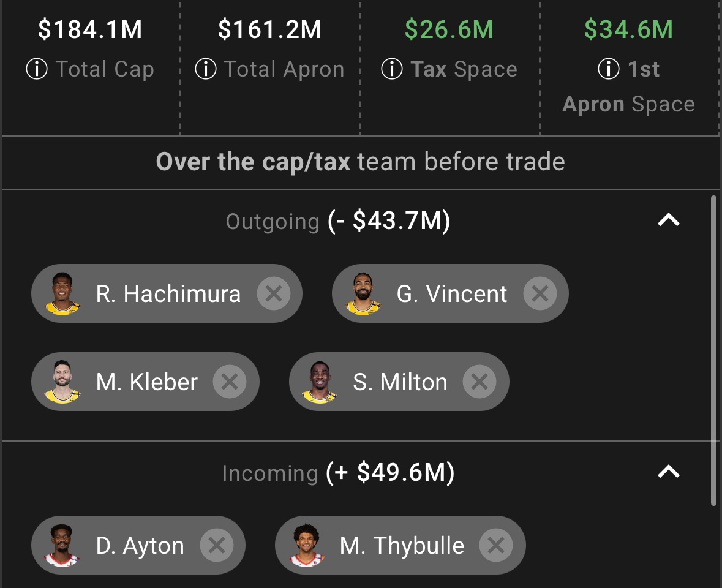
Task: Collapse the Incoming players section
Action: (669, 472)
